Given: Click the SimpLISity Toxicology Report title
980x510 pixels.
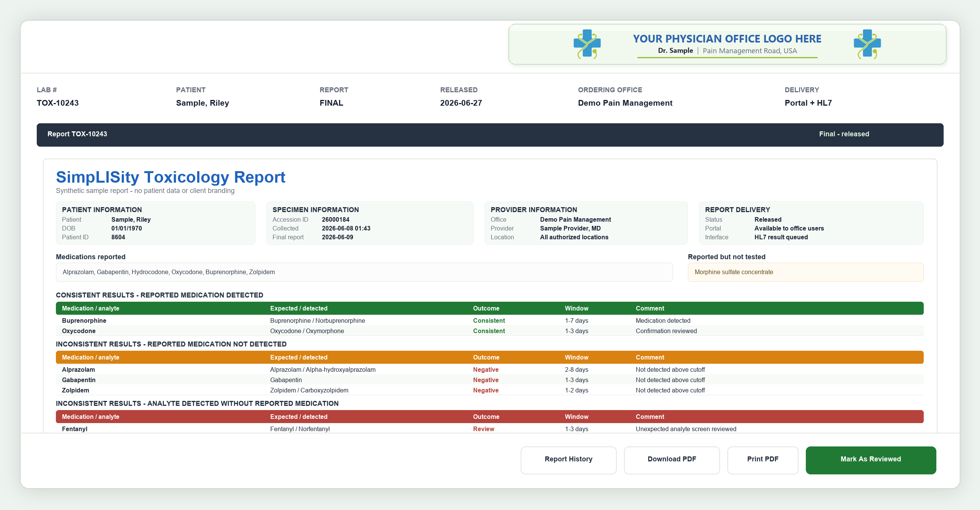Looking at the screenshot, I should (171, 177).
